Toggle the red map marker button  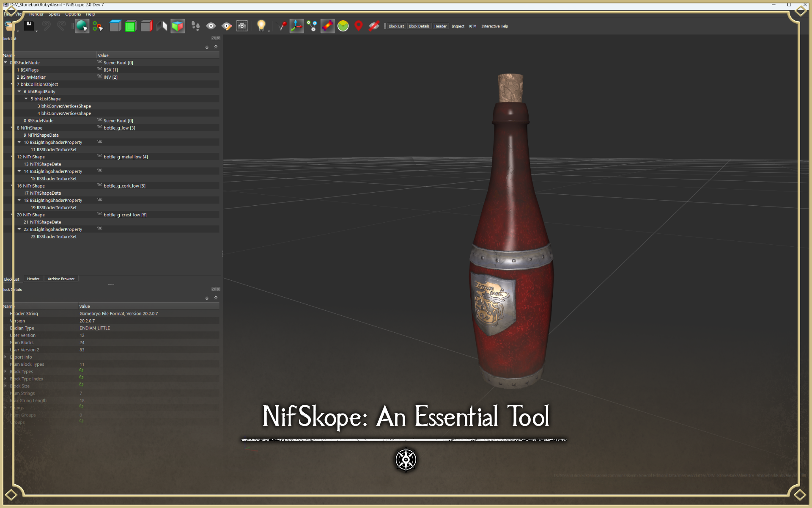(359, 26)
